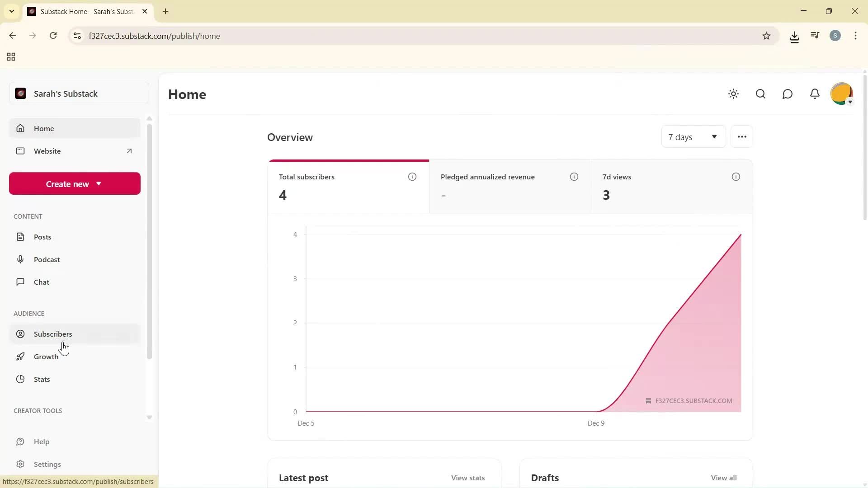Image resolution: width=868 pixels, height=488 pixels.
Task: Click View stats for the latest post
Action: (467, 478)
